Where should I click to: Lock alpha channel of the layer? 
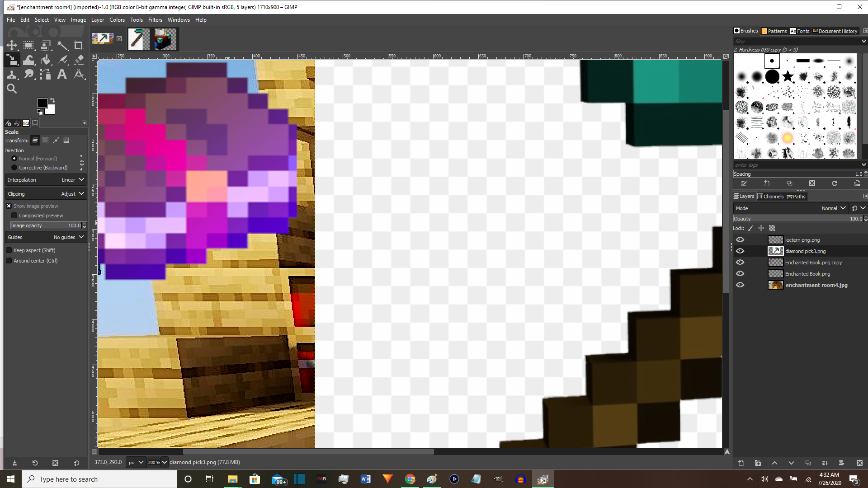(772, 228)
